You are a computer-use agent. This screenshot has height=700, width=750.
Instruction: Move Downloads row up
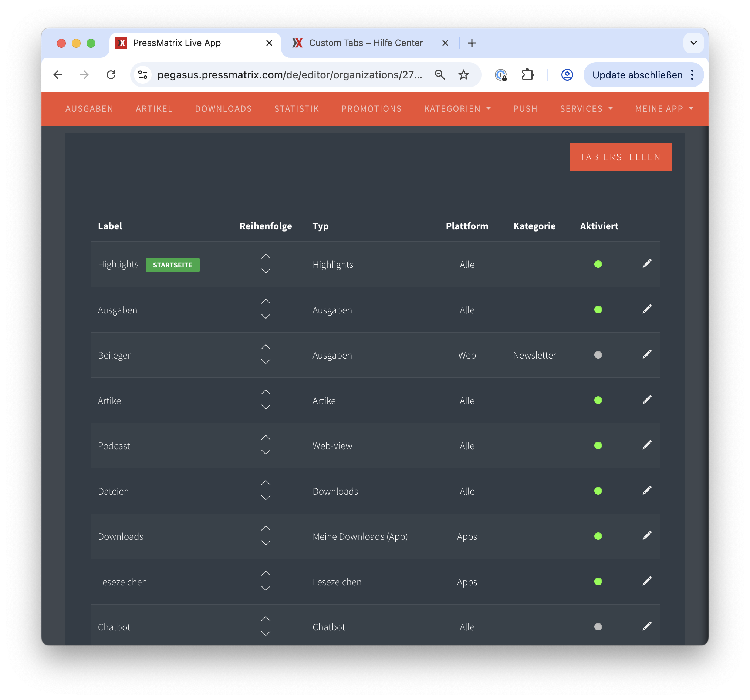[266, 528]
